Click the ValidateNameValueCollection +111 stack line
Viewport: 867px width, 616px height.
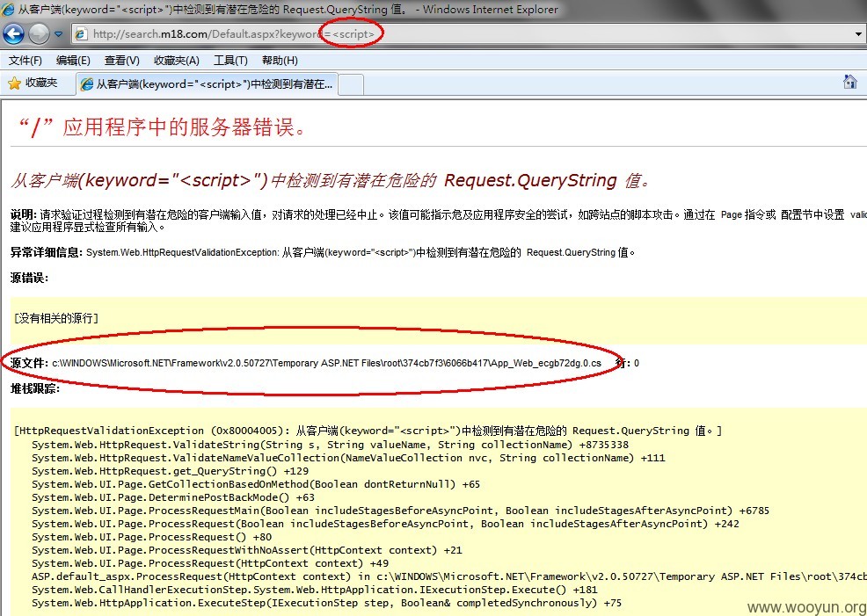point(348,458)
